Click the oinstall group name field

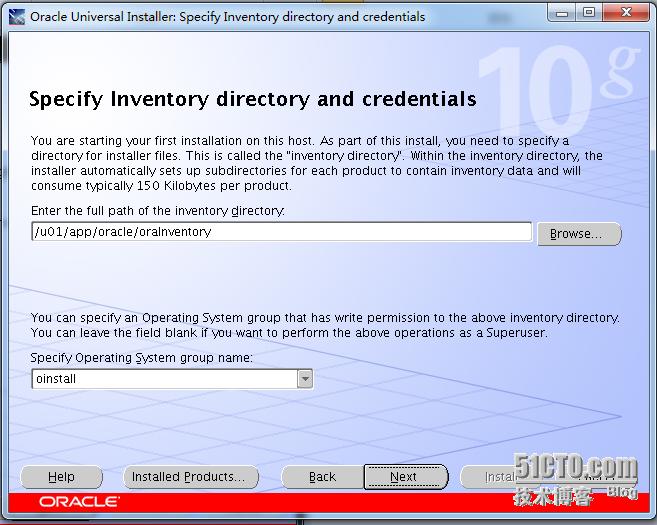165,379
